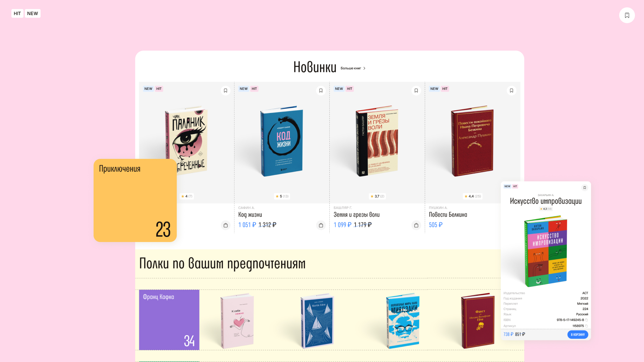Image resolution: width=644 pixels, height=362 pixels.
Task: Add Земля и грезы воли to the cart
Action: pyautogui.click(x=416, y=225)
